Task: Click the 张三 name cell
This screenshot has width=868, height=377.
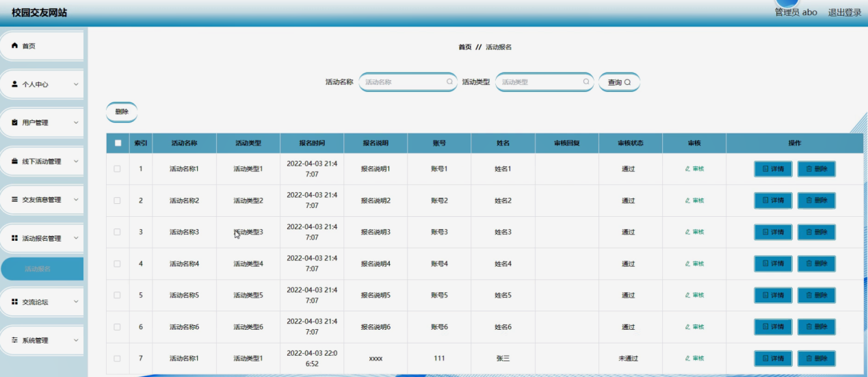Action: pyautogui.click(x=503, y=359)
